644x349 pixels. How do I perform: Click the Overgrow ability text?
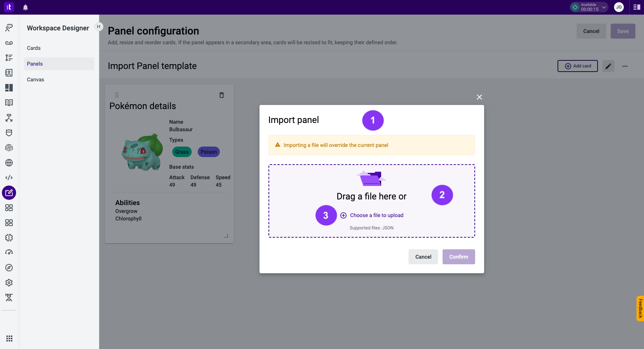pos(126,211)
